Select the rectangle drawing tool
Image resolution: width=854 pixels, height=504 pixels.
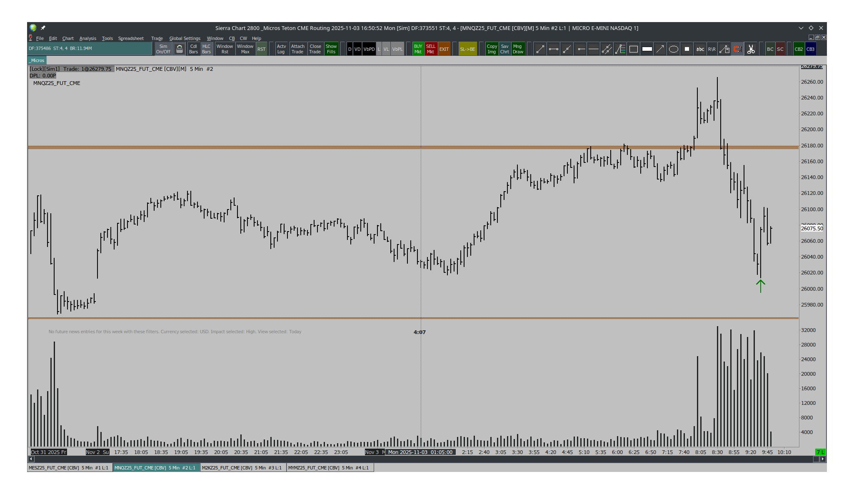(x=633, y=49)
